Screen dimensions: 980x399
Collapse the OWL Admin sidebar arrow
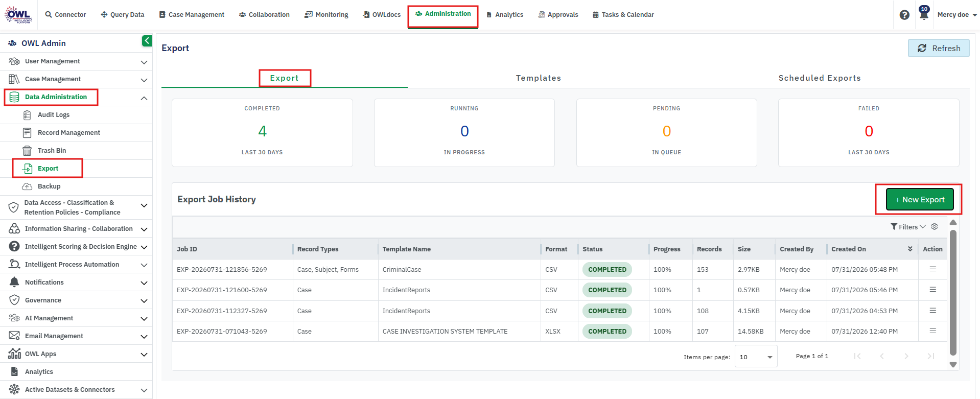pos(147,41)
